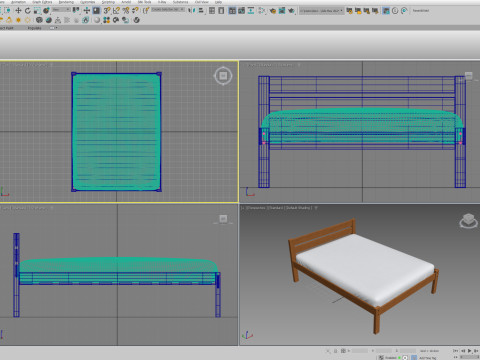Open Rendering menu
480x360 pixels.
tap(66, 2)
